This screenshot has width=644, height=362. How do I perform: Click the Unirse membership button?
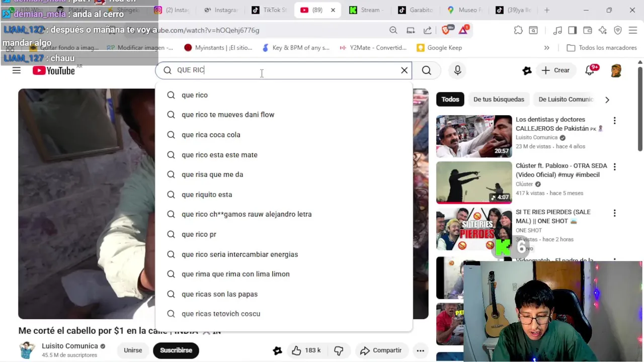133,350
